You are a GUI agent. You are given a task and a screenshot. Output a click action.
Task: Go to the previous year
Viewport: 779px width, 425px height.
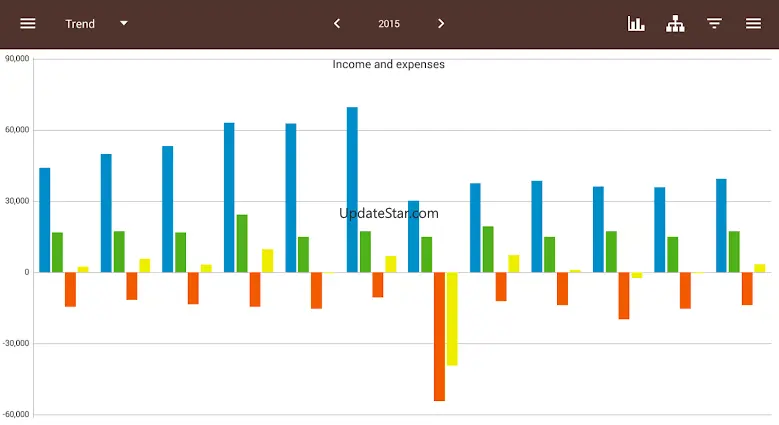(337, 24)
